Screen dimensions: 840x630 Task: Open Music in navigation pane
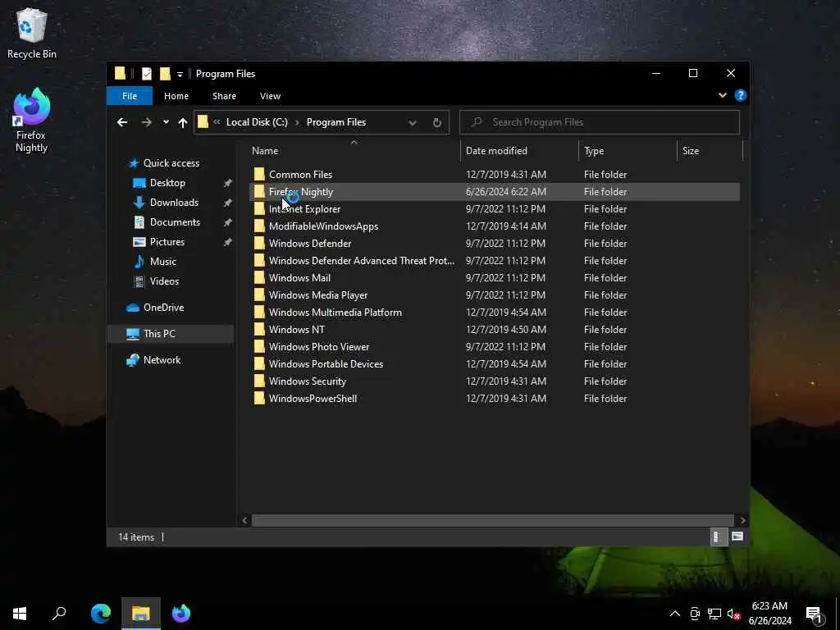pyautogui.click(x=163, y=262)
